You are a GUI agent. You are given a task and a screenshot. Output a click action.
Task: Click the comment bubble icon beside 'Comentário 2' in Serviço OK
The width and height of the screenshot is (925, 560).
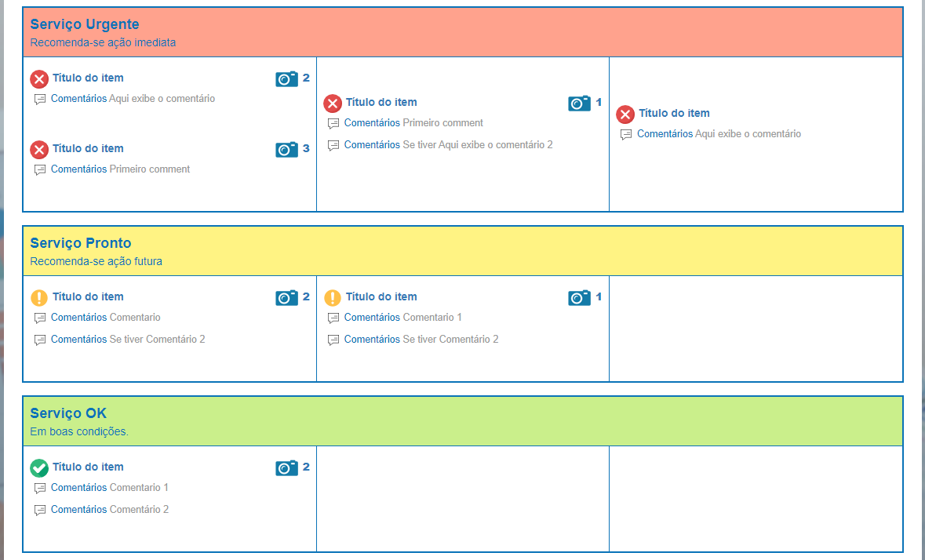click(39, 511)
